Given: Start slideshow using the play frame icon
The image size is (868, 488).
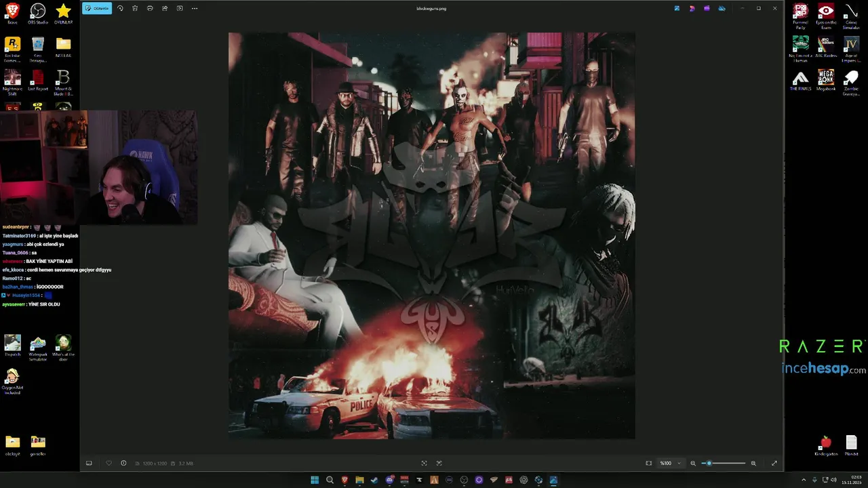Looking at the screenshot, I should click(x=180, y=8).
